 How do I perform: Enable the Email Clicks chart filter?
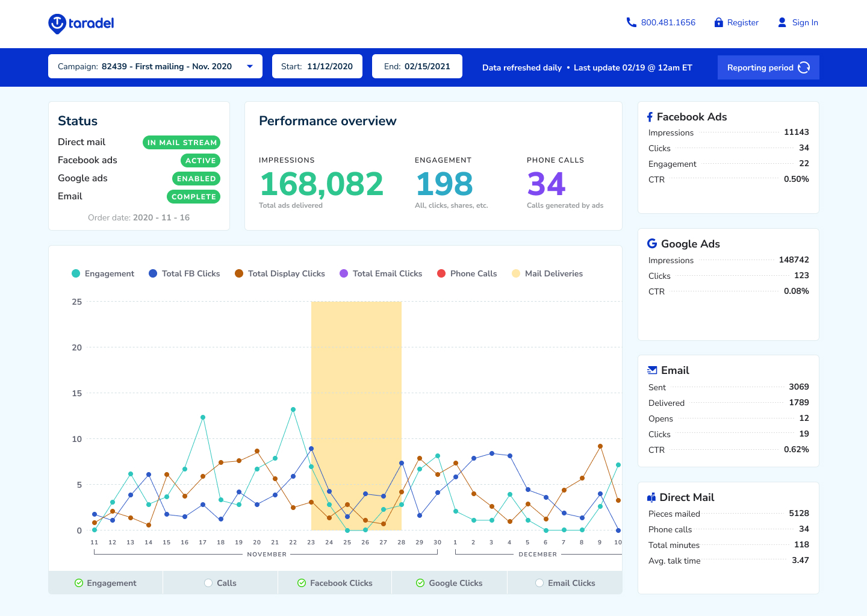[565, 583]
